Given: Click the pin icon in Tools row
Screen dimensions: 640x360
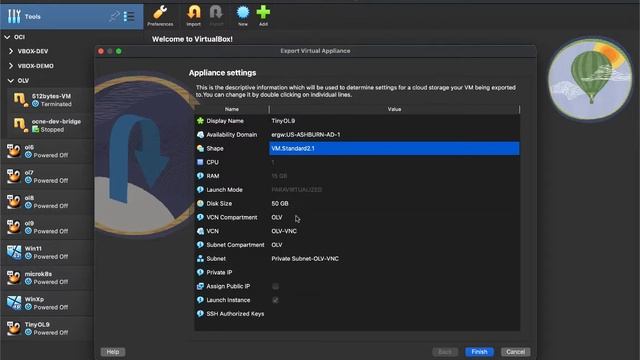Looking at the screenshot, I should [114, 16].
